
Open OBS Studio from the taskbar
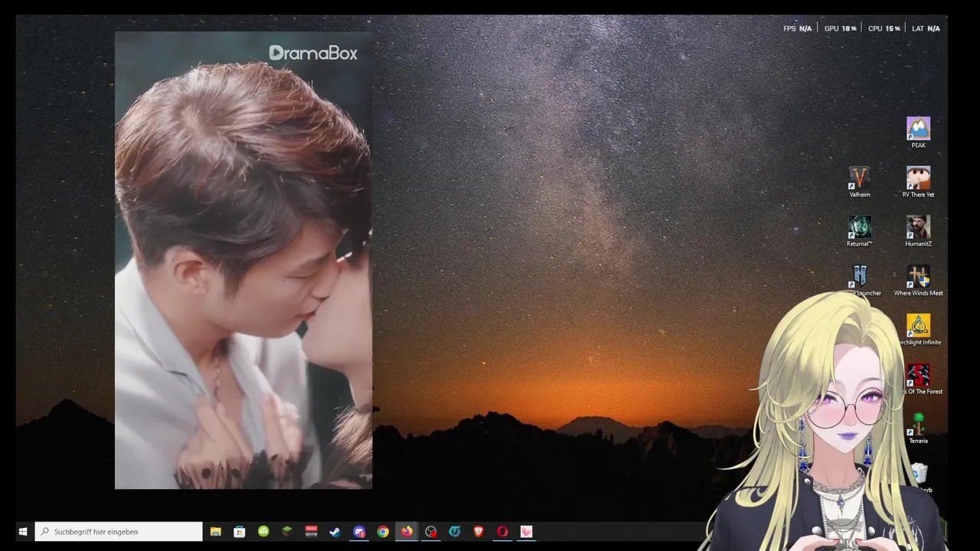tap(431, 531)
